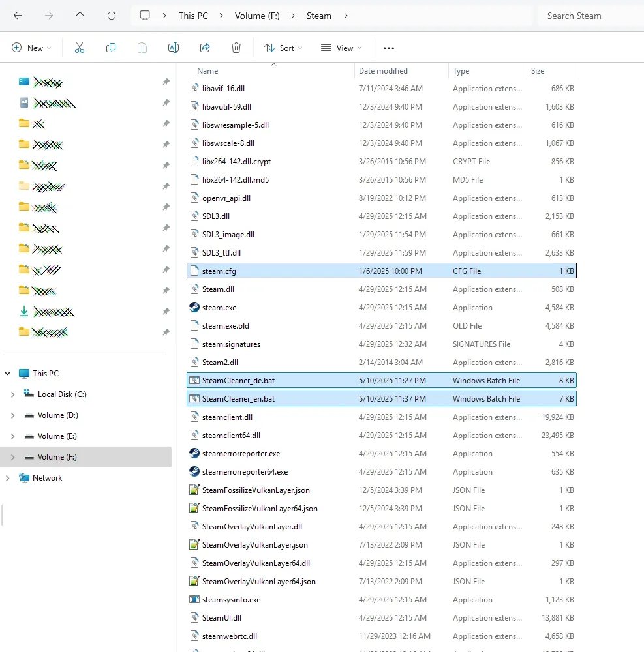Select the steamwebrtc.dll file

tap(382, 636)
